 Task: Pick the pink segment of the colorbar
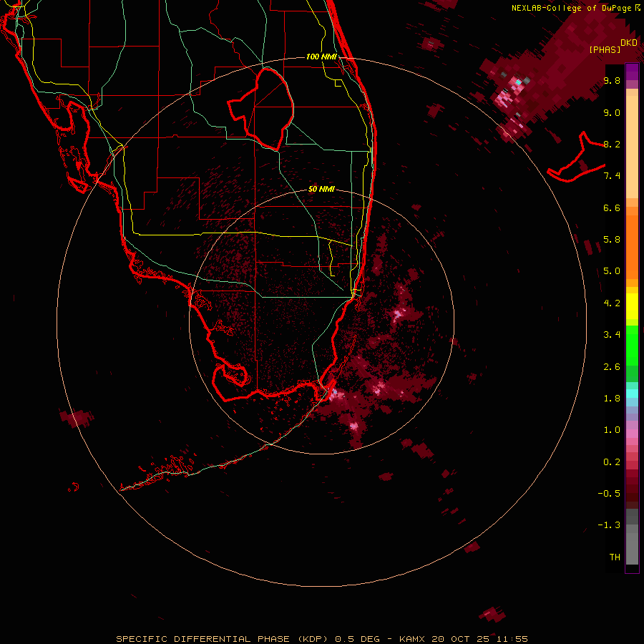(632, 434)
